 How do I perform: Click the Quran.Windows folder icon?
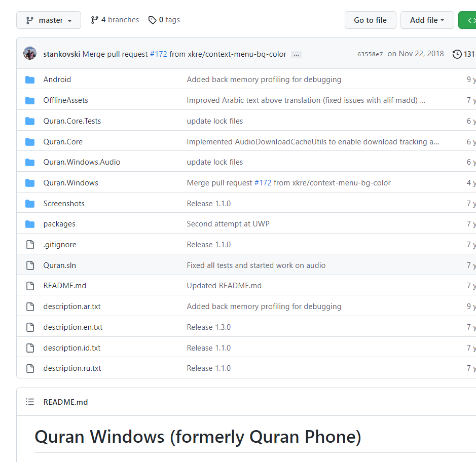pyautogui.click(x=30, y=183)
